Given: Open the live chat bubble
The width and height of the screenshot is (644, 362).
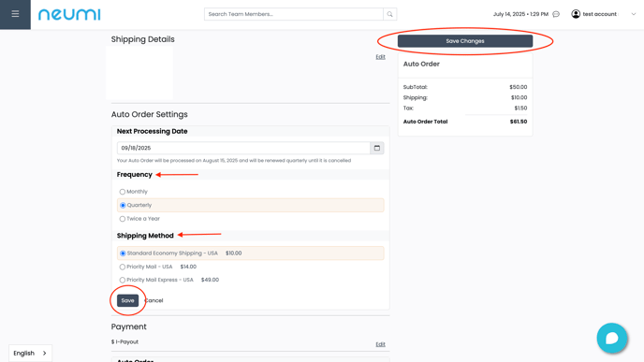Looking at the screenshot, I should pyautogui.click(x=612, y=339).
